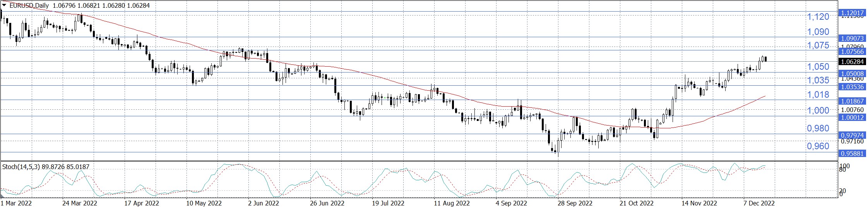
Task: Click the 7 Dec 2022 date label
Action: click(x=759, y=203)
